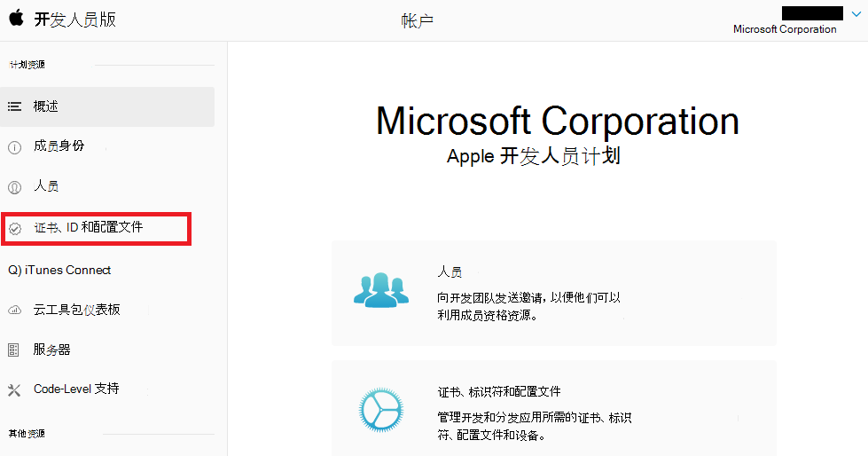This screenshot has height=456, width=868.
Task: Click the blue gear icon for certificates
Action: click(x=381, y=410)
